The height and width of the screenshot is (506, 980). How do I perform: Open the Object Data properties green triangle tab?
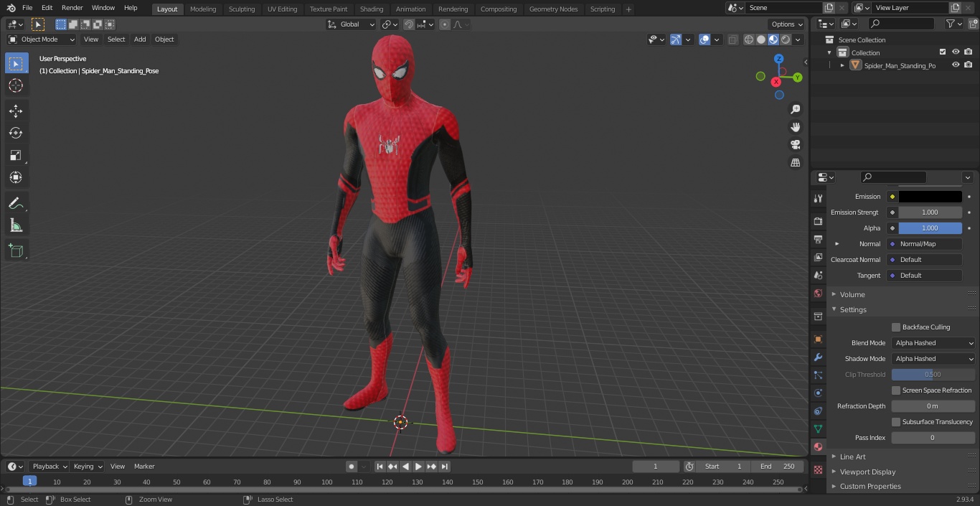tap(818, 428)
